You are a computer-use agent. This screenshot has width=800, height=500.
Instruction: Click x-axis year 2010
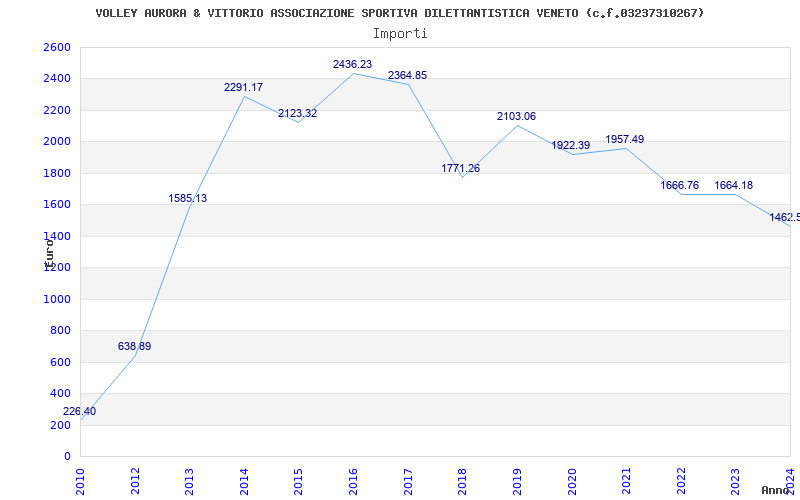(x=80, y=482)
